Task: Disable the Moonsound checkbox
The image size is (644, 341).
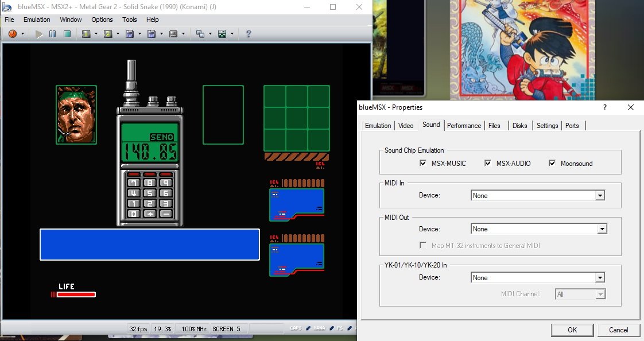Action: pos(552,163)
